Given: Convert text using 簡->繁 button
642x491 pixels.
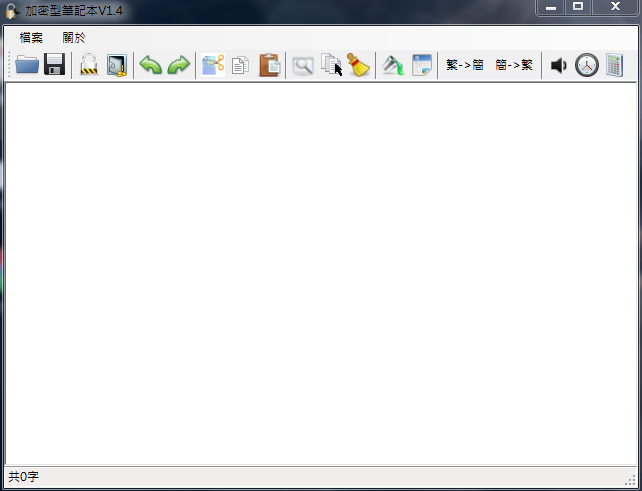Looking at the screenshot, I should 514,65.
